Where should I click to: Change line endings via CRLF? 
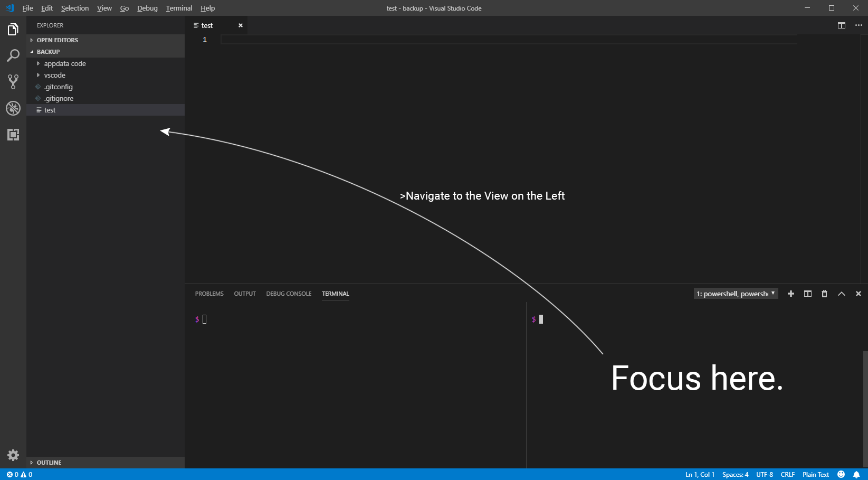(788, 474)
